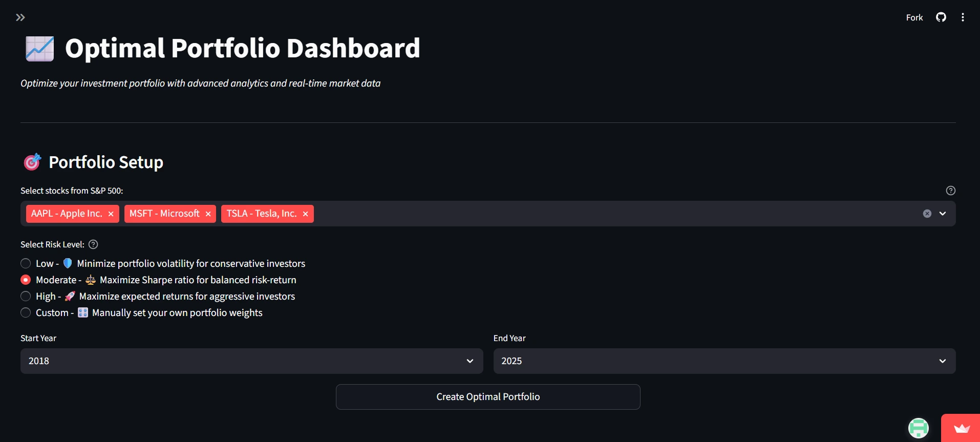Remove the TSLA - Tesla, Inc. tag
Image resolution: width=980 pixels, height=442 pixels.
305,214
